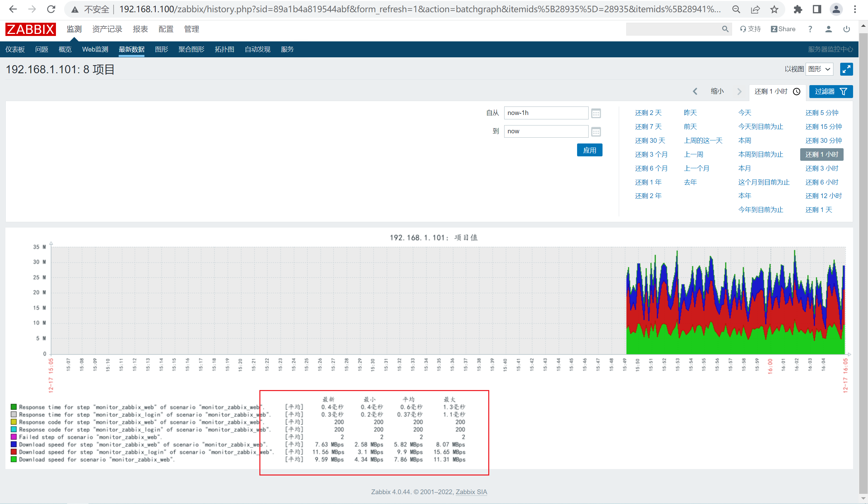The height and width of the screenshot is (504, 868).
Task: Open calendar picker next to 到 field
Action: (596, 132)
